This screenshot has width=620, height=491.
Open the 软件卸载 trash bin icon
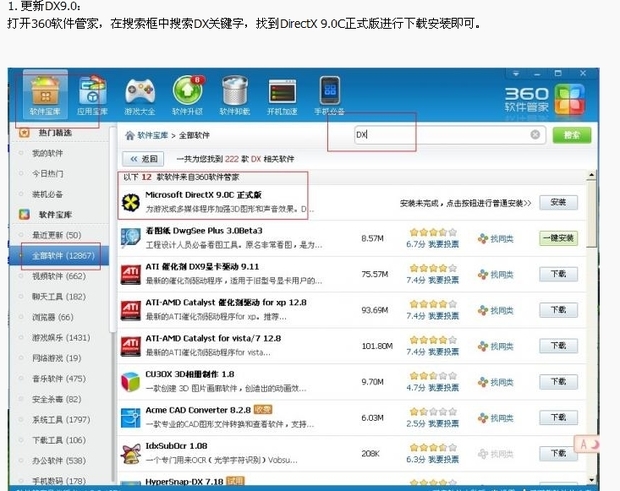tap(235, 94)
